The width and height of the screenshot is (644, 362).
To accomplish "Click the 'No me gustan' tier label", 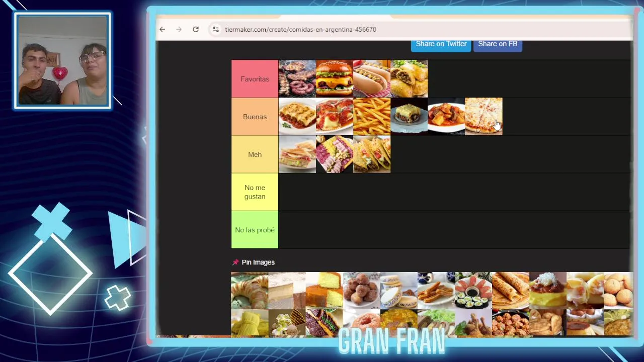I will 255,192.
